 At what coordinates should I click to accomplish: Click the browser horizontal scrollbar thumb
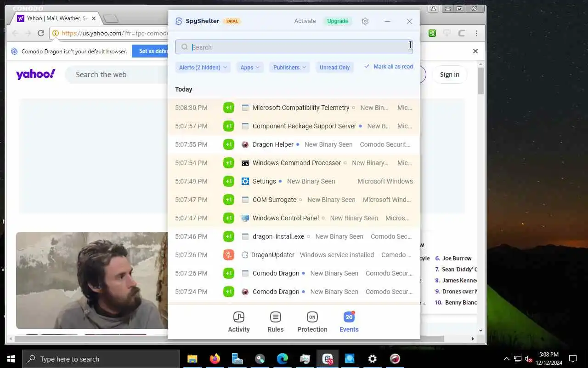pyautogui.click(x=230, y=339)
